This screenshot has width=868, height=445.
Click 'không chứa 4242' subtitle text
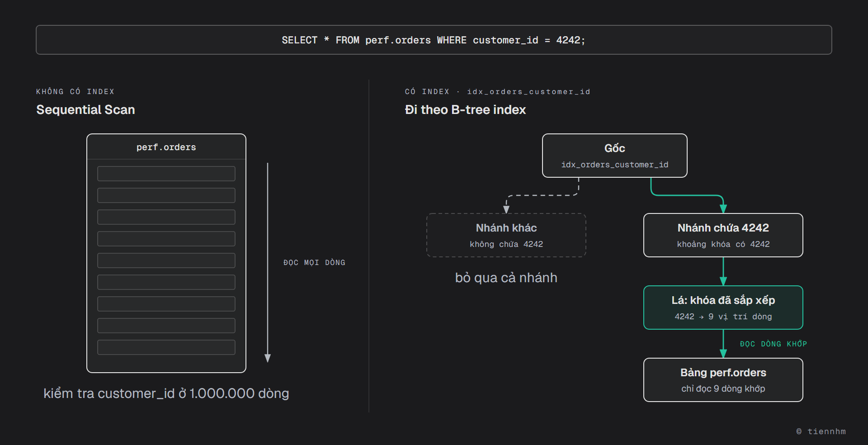click(x=506, y=244)
